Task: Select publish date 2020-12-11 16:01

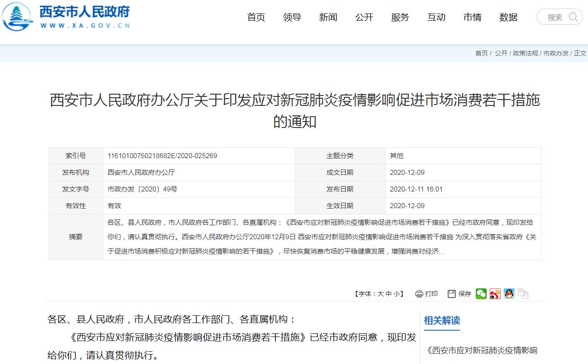Action: point(416,189)
